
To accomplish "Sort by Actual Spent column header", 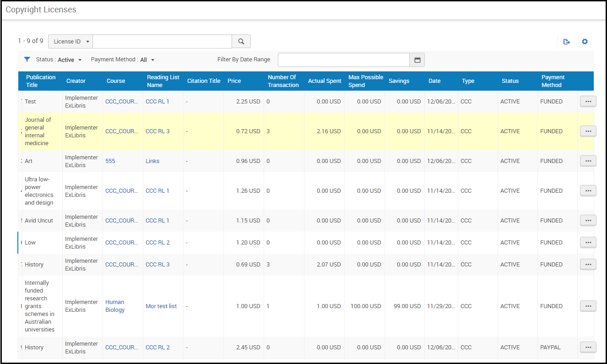I will click(325, 81).
